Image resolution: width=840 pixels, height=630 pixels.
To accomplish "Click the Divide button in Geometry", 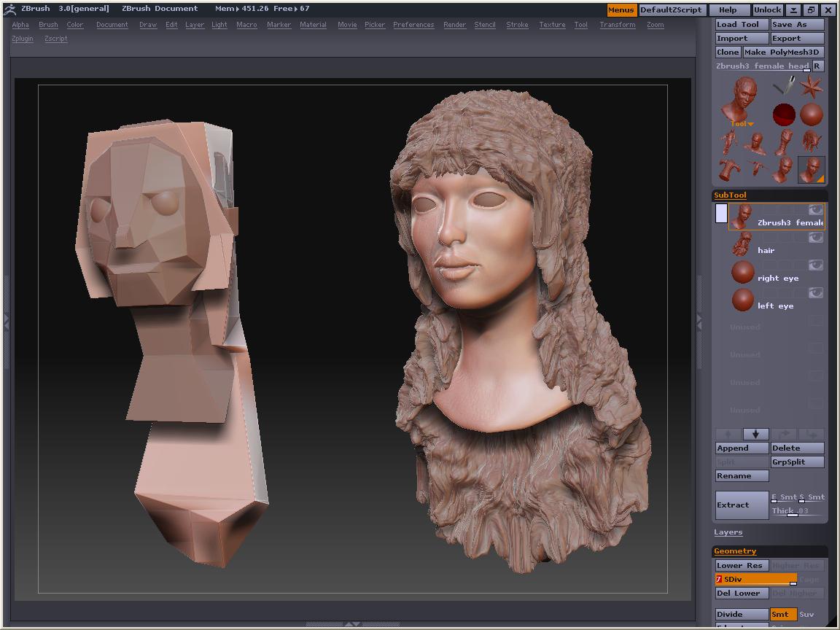I will [x=742, y=615].
